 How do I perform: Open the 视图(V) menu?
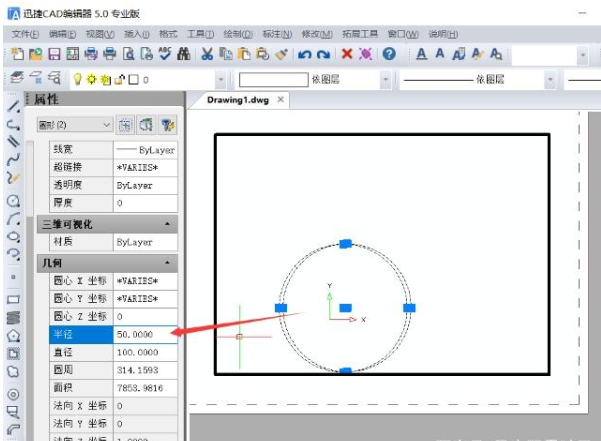click(x=100, y=34)
